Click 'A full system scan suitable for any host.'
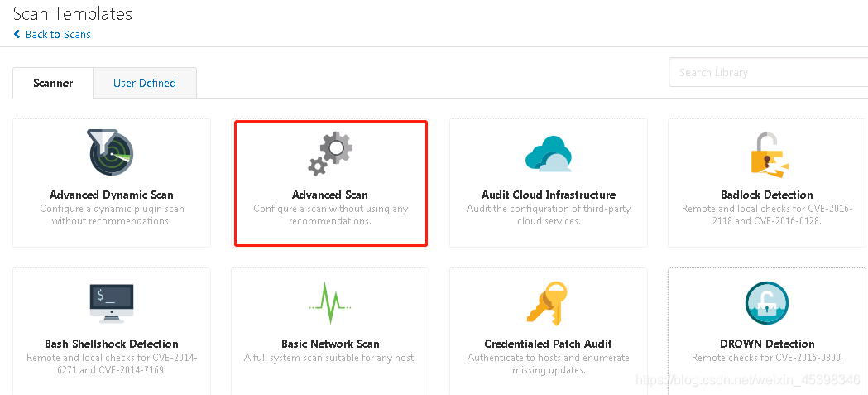The width and height of the screenshot is (868, 395). (x=330, y=358)
